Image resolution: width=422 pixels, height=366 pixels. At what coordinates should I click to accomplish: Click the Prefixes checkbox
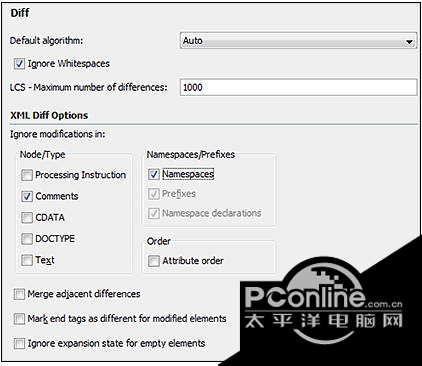click(154, 194)
